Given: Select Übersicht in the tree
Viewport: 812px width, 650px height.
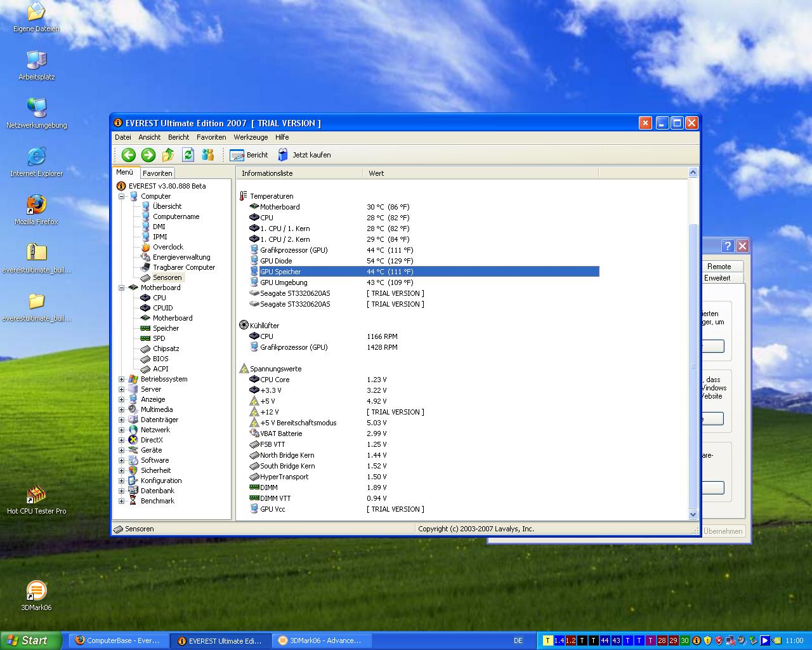Looking at the screenshot, I should [167, 206].
